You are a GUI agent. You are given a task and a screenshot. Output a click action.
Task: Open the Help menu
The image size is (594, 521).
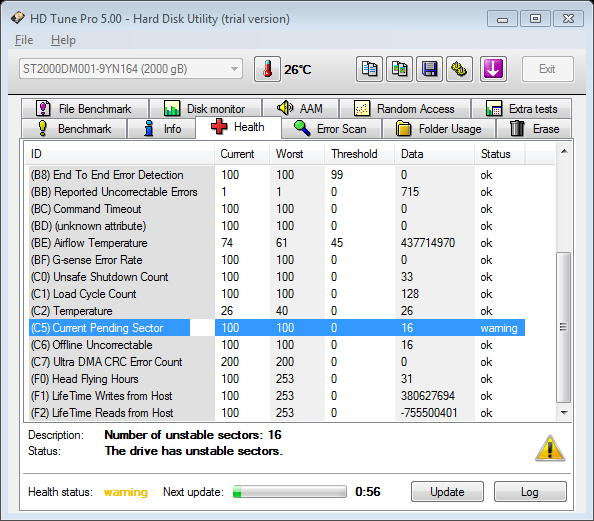[x=63, y=40]
